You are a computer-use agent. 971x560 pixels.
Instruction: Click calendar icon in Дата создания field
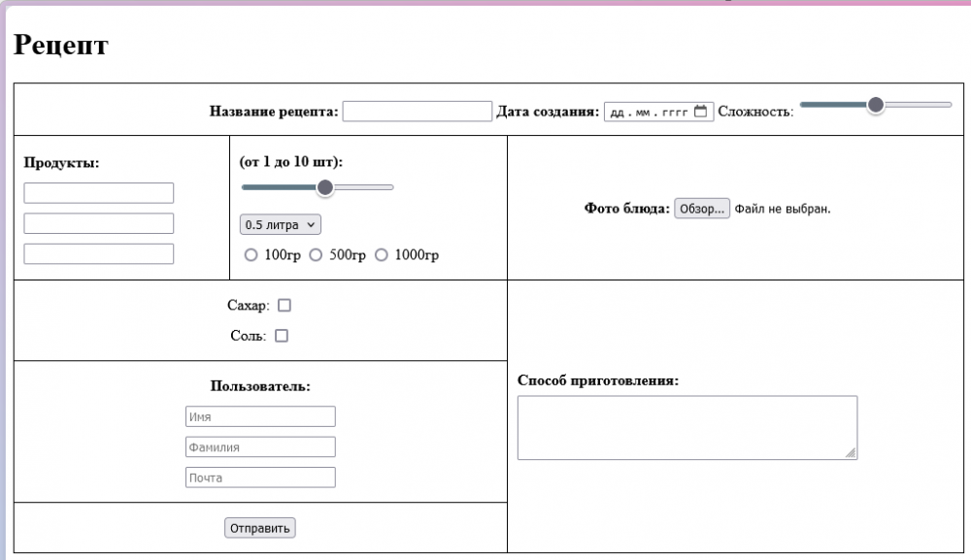[701, 112]
